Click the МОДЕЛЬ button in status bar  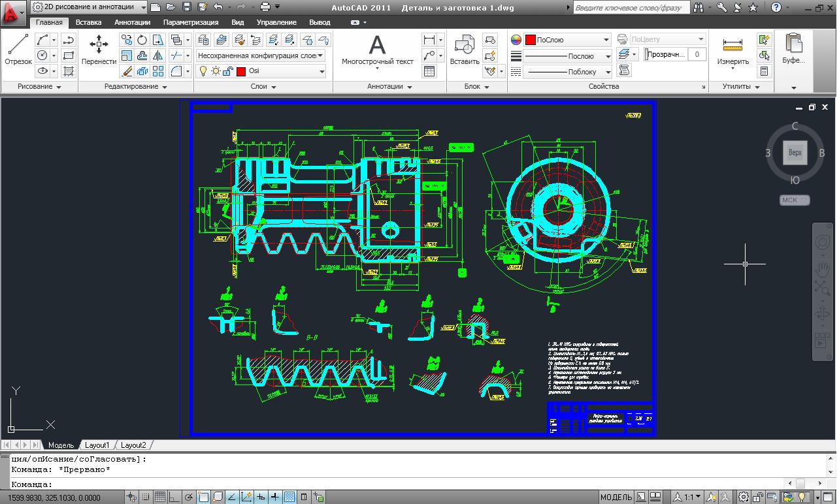616,497
